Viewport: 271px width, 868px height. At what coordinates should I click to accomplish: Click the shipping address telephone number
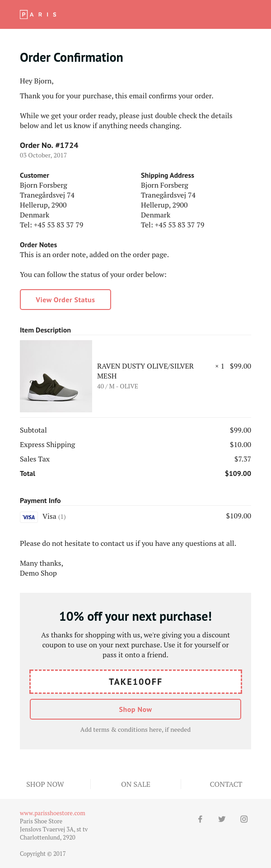coord(179,225)
